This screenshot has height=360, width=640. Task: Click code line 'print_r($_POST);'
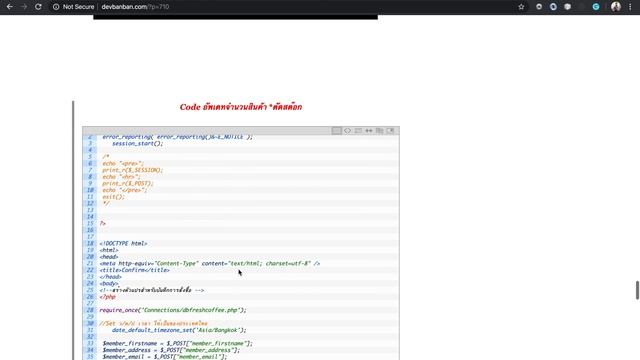[x=128, y=184]
